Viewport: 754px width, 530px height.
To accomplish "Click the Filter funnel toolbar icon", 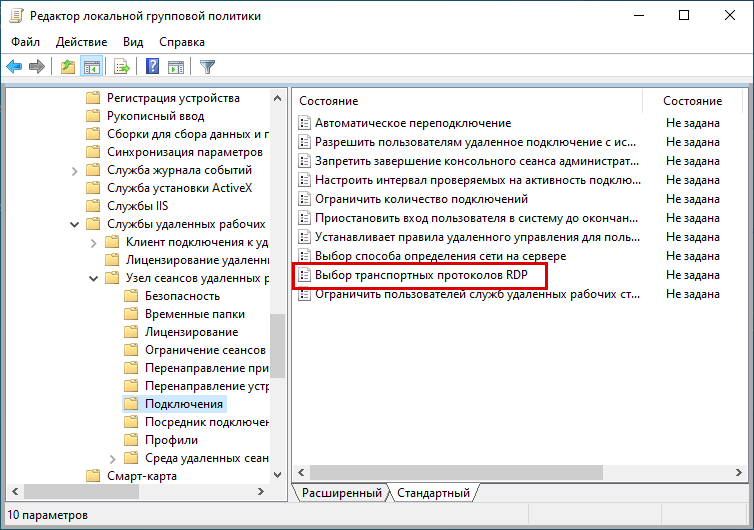I will click(207, 66).
